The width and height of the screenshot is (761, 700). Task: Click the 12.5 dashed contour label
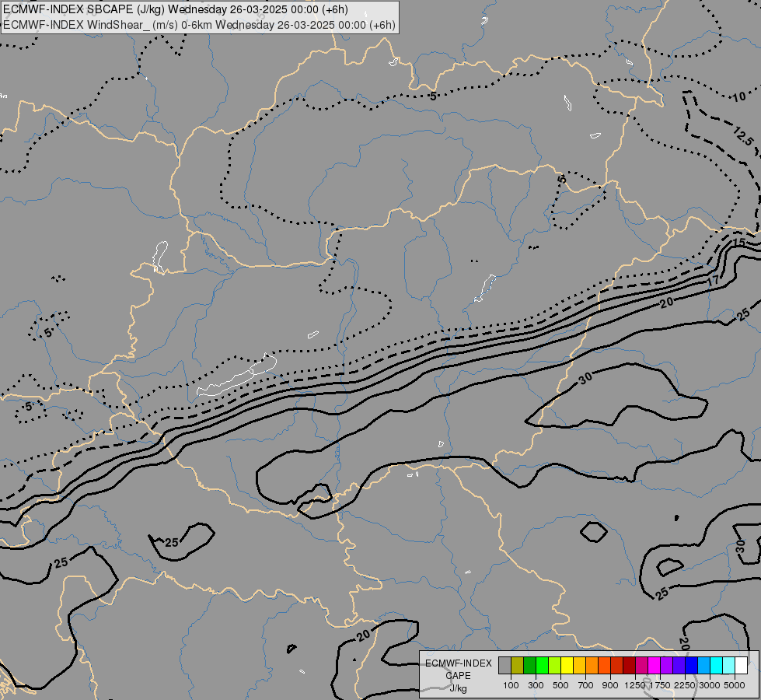[x=744, y=136]
